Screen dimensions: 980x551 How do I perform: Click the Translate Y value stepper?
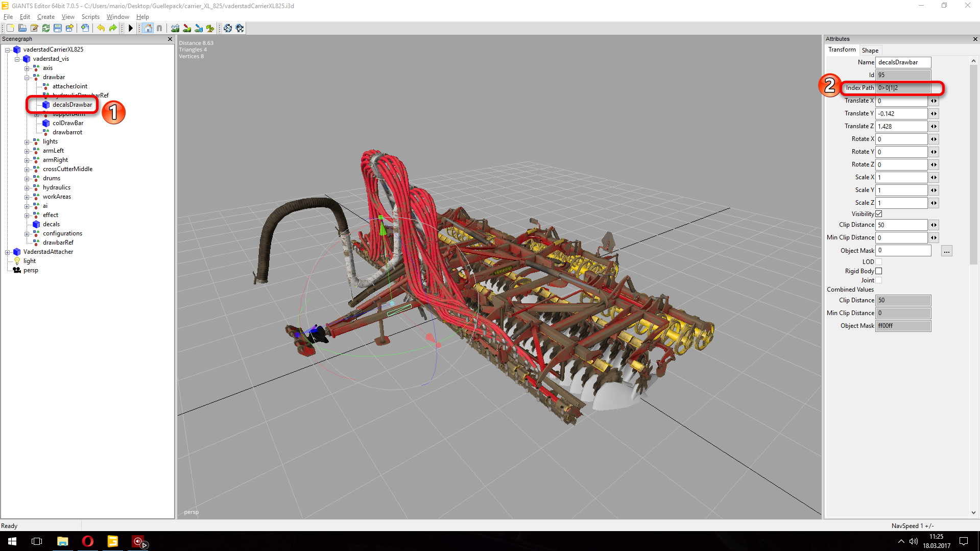click(x=934, y=114)
